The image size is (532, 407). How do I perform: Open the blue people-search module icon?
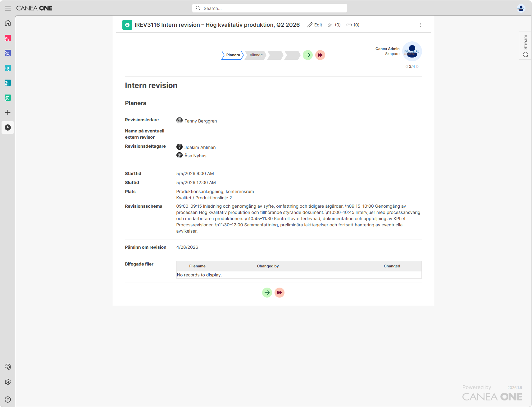coord(8,53)
